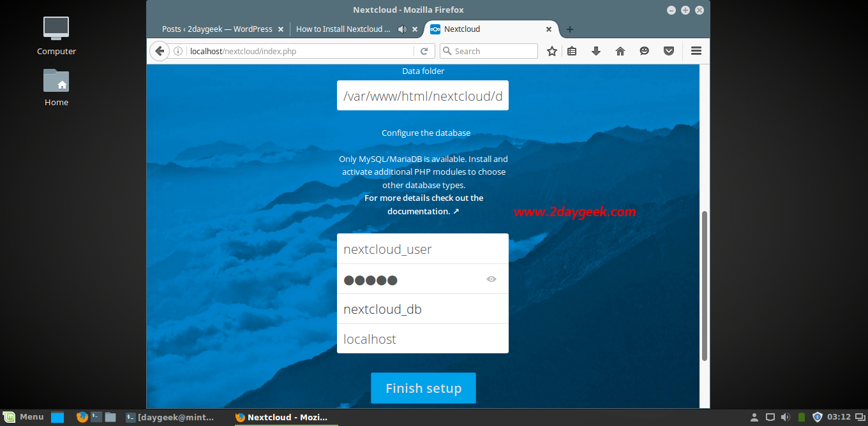This screenshot has height=426, width=868.
Task: Open the Mint Menu button
Action: pyautogui.click(x=24, y=417)
